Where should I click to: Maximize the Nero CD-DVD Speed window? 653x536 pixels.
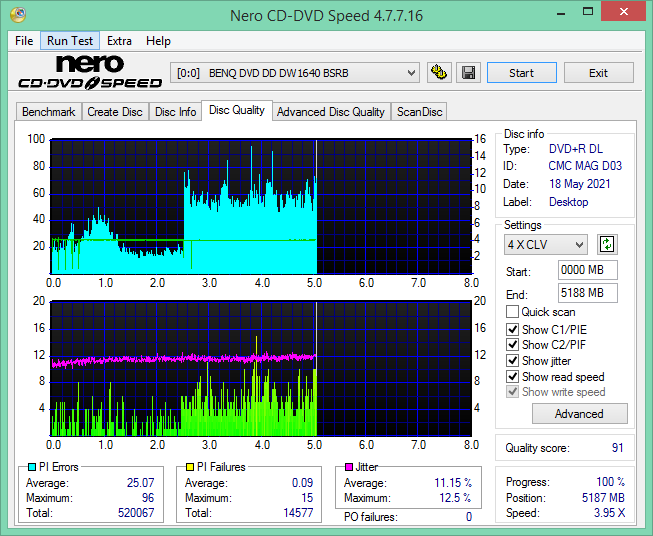tap(588, 12)
